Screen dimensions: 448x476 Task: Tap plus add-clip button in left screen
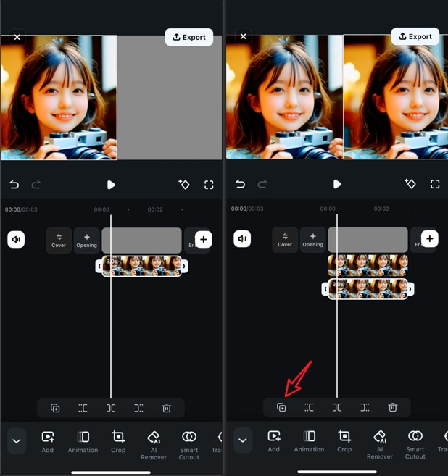pos(204,240)
